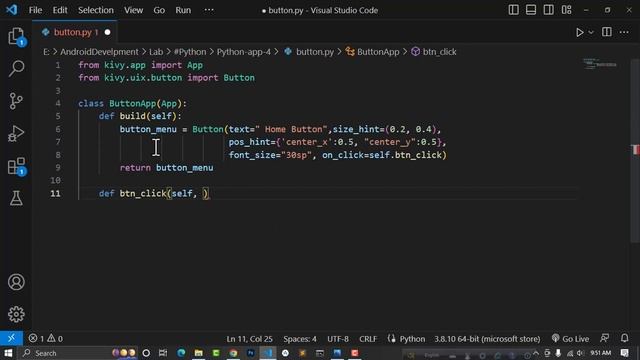The width and height of the screenshot is (640, 360).
Task: Open the Go menu
Action: [x=159, y=10]
